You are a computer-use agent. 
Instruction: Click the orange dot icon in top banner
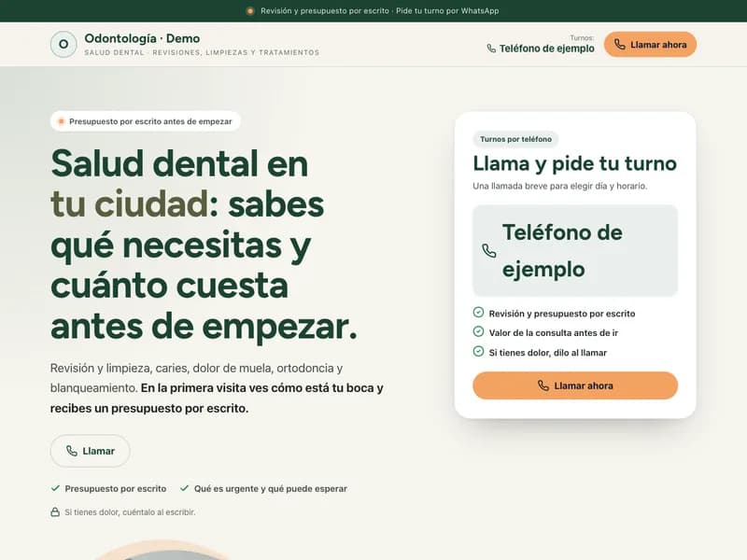pos(250,10)
